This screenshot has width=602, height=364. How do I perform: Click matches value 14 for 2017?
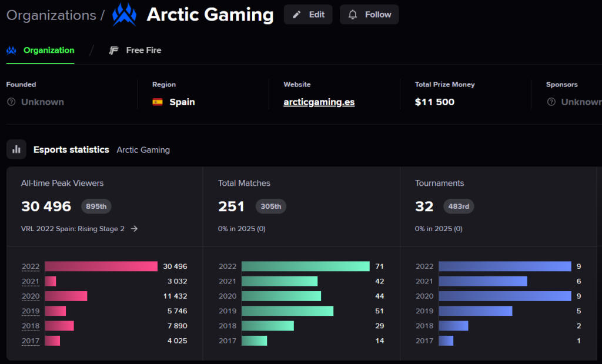(379, 340)
